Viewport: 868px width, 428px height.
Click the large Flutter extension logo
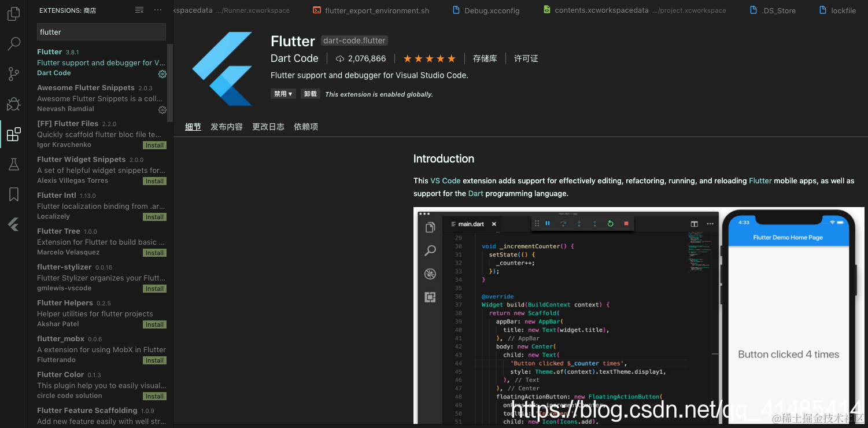[223, 69]
